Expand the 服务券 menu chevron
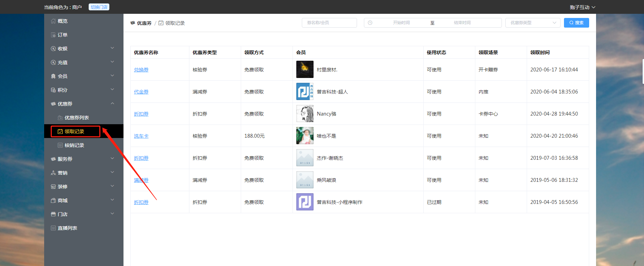The height and width of the screenshot is (266, 644). (112, 158)
